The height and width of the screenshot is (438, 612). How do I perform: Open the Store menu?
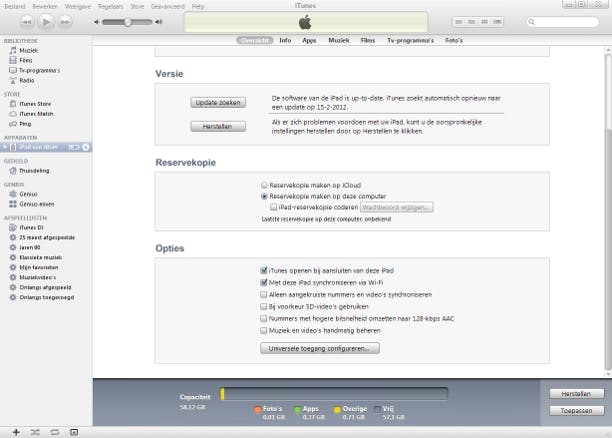coord(137,6)
